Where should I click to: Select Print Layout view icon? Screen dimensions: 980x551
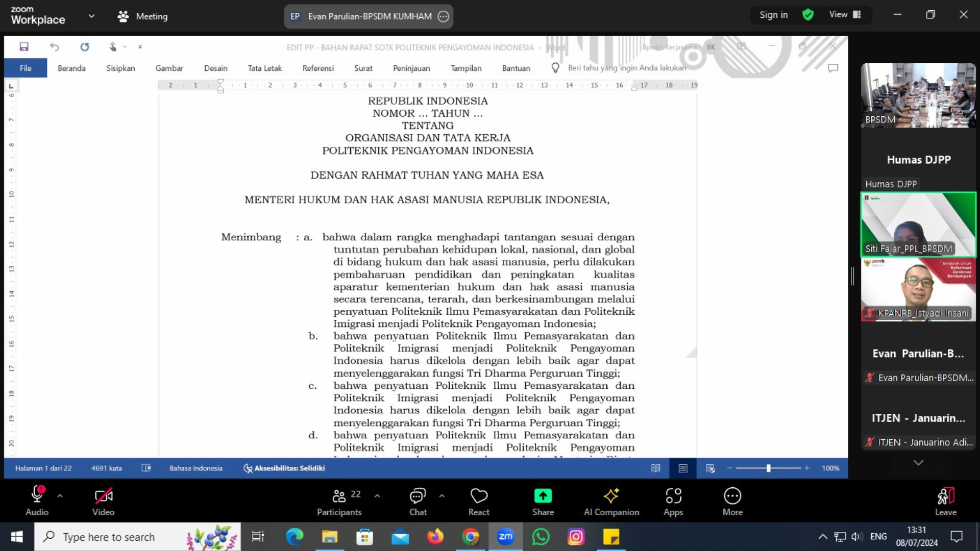[x=683, y=468]
